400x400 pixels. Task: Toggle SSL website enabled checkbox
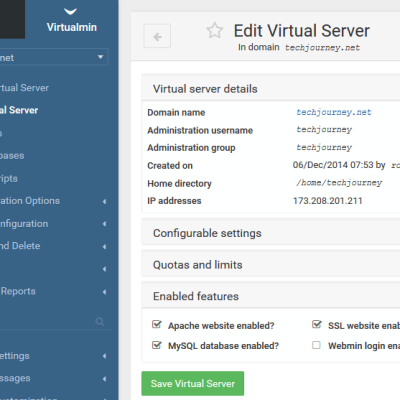(317, 325)
